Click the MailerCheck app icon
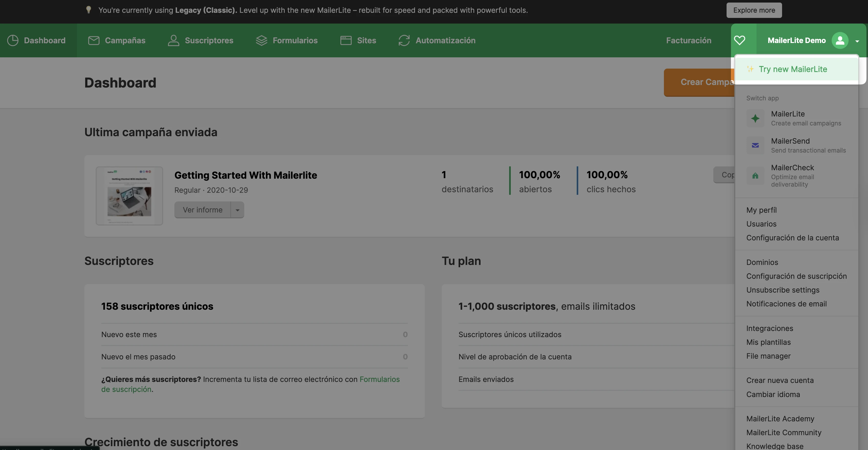Viewport: 868px width, 450px height. (755, 176)
